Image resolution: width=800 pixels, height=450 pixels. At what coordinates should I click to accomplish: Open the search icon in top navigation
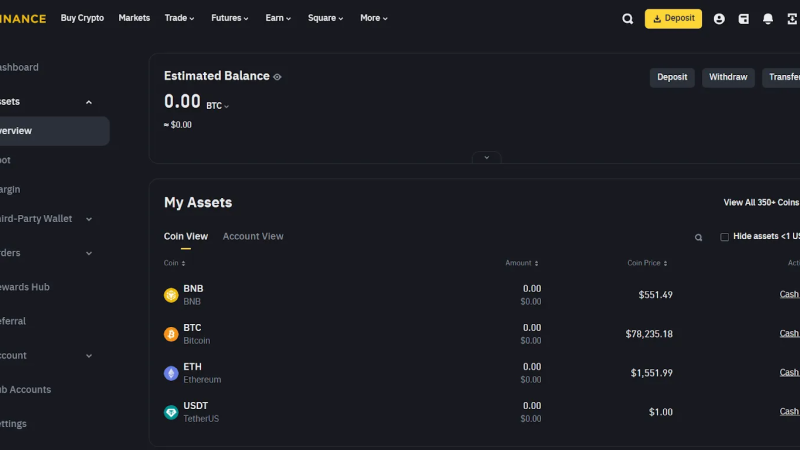(628, 19)
